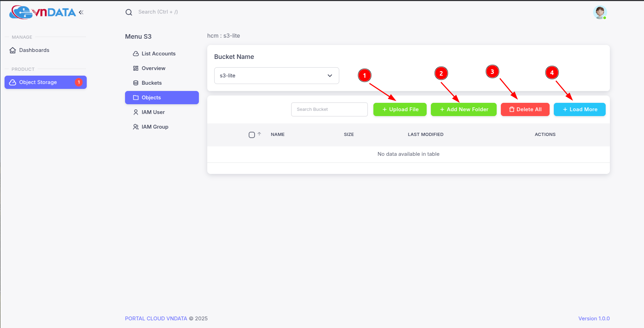The height and width of the screenshot is (328, 644).
Task: Open the user avatar menu
Action: click(600, 13)
